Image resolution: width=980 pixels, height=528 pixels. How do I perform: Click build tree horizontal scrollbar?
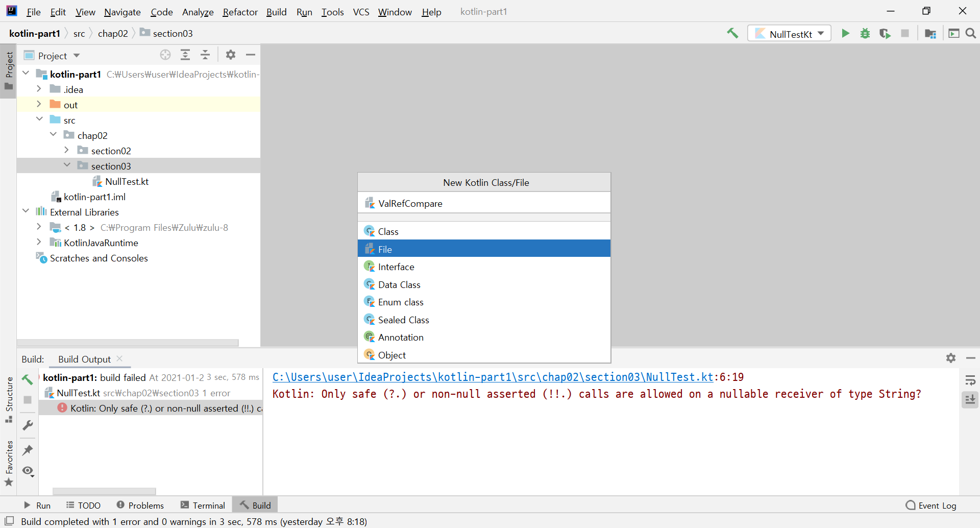(104, 491)
